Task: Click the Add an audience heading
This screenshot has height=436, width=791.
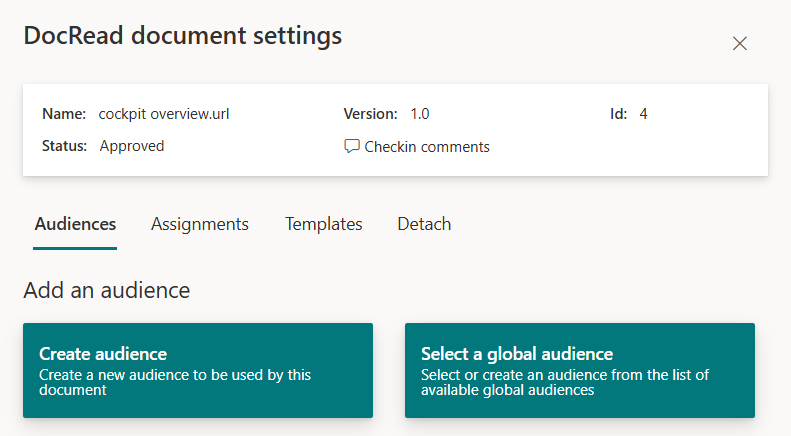Action: tap(106, 290)
